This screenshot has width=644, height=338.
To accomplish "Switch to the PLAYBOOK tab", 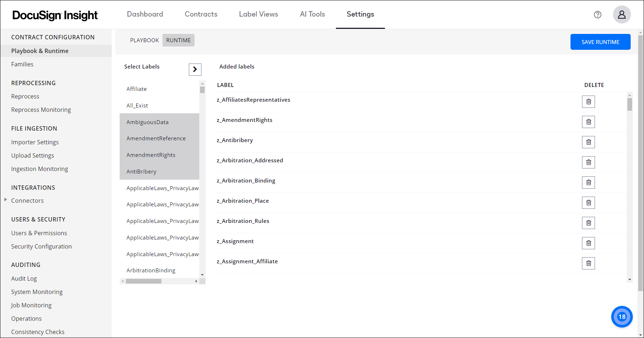I will 144,40.
